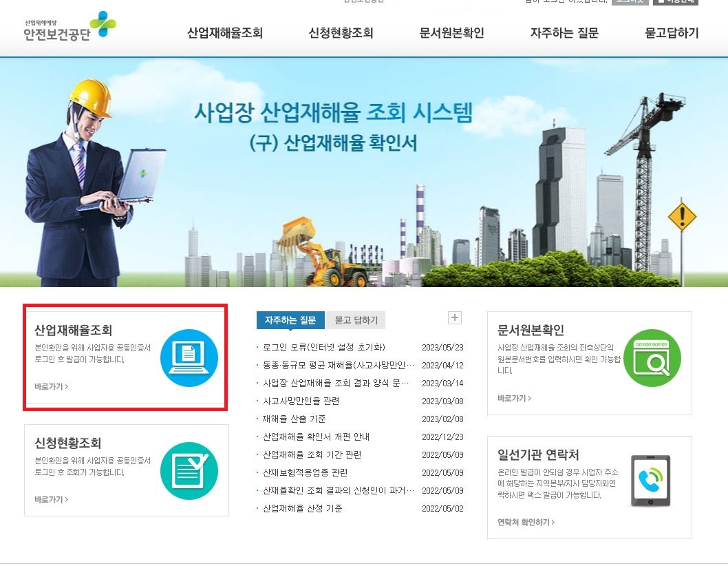Viewport: 728px width, 566px height.
Task: Open the post '재해율 산출 기준'
Action: 295,419
